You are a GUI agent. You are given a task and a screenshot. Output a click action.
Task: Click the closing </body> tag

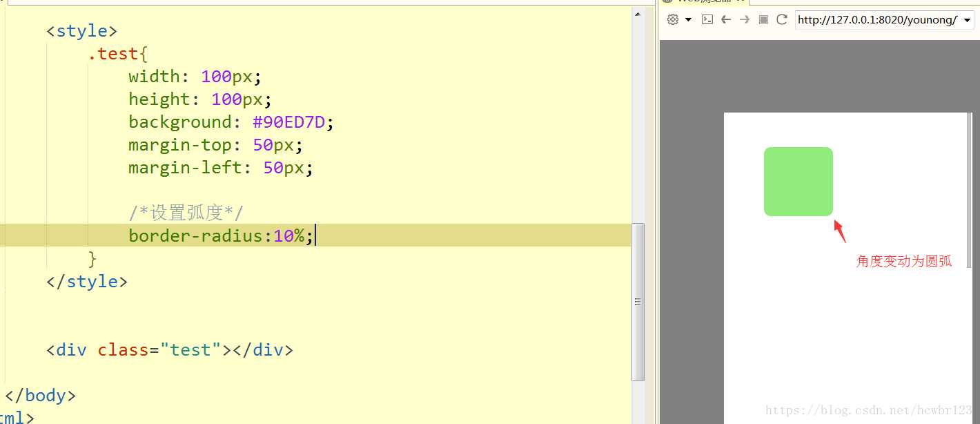point(40,396)
